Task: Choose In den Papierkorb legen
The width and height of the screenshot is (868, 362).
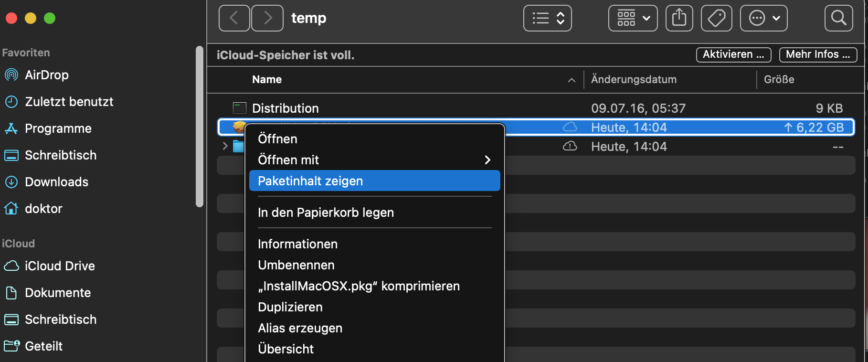Action: pos(326,213)
